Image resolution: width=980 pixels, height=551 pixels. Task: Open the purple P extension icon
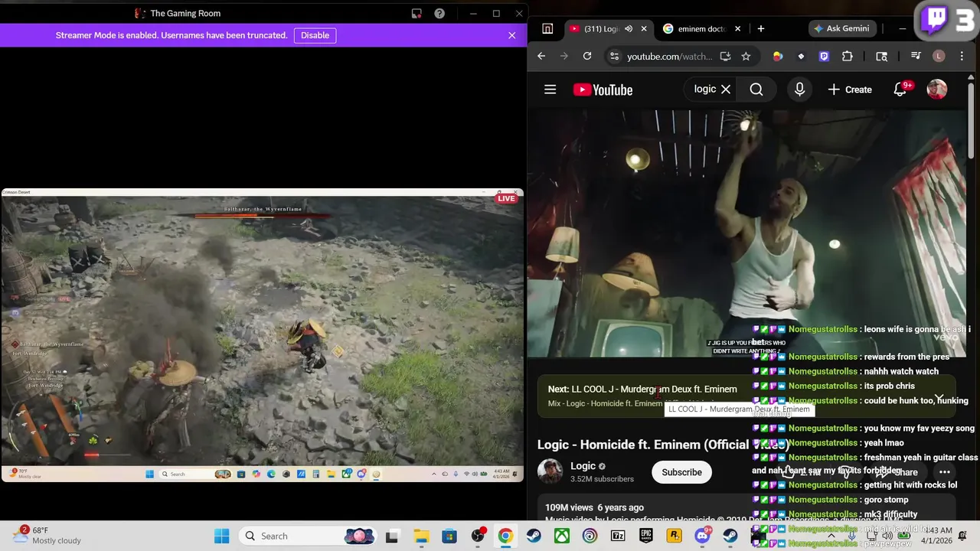tap(824, 56)
